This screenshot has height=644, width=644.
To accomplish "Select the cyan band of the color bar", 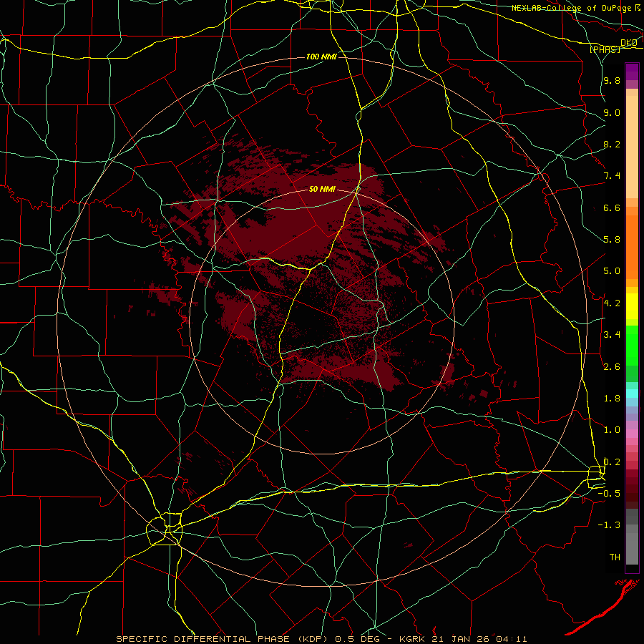I will (x=632, y=393).
